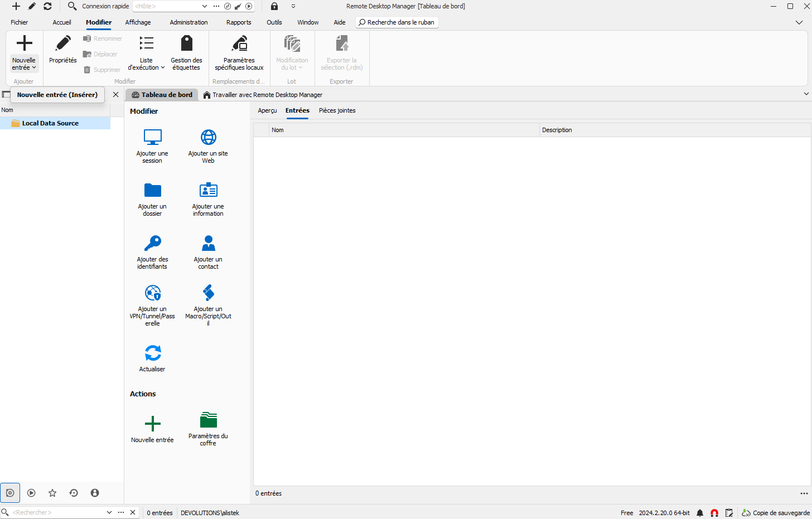
Task: Click the Ajouter un dossier folder icon
Action: [x=152, y=190]
